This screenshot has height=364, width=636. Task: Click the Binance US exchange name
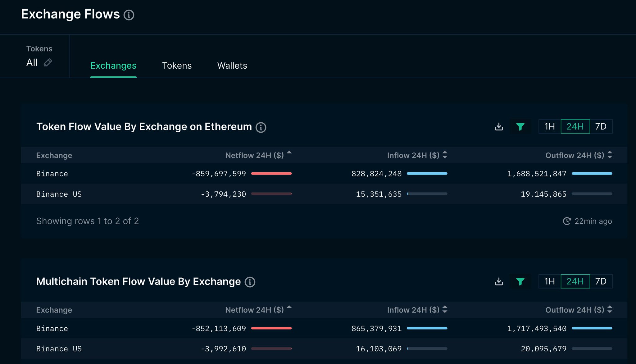59,194
